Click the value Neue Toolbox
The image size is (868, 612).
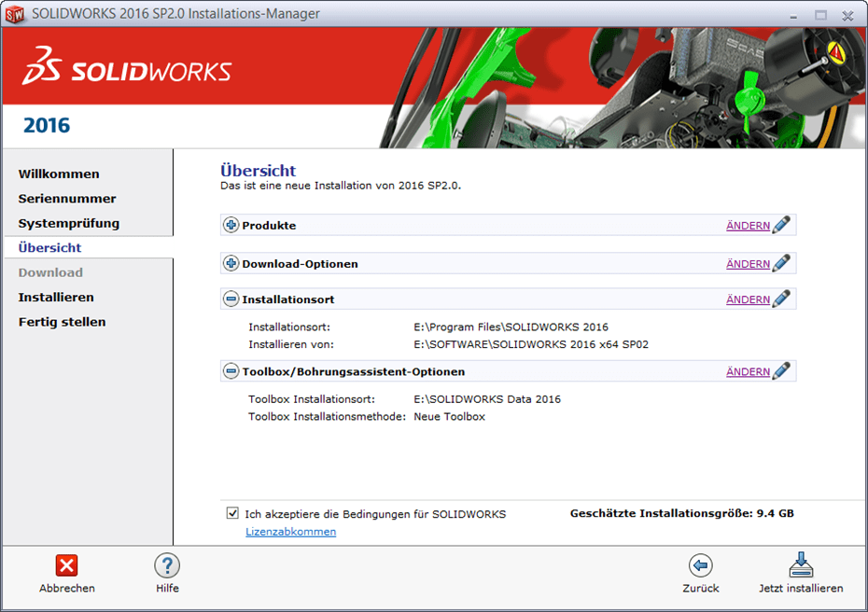click(450, 417)
